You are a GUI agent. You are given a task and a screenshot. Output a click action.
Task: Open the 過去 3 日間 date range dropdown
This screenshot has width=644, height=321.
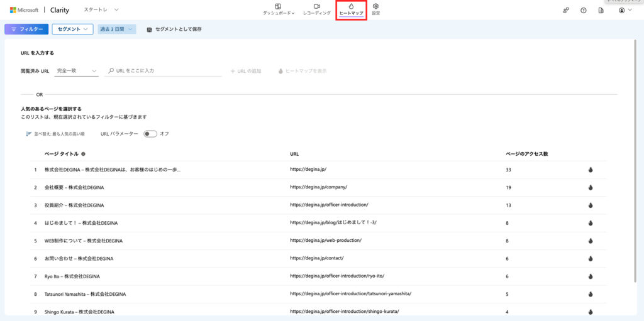(x=116, y=30)
